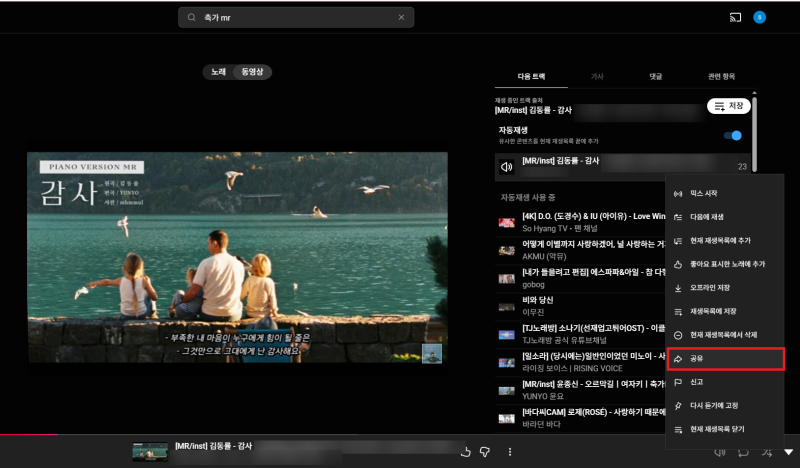The height and width of the screenshot is (468, 800).
Task: Click the 저장 save playlist button
Action: coord(729,106)
